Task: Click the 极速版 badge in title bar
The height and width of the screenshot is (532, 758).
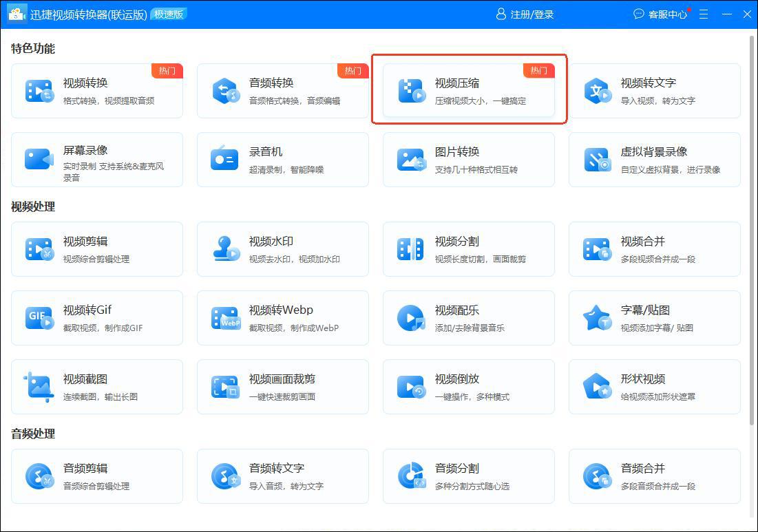Action: pyautogui.click(x=169, y=14)
